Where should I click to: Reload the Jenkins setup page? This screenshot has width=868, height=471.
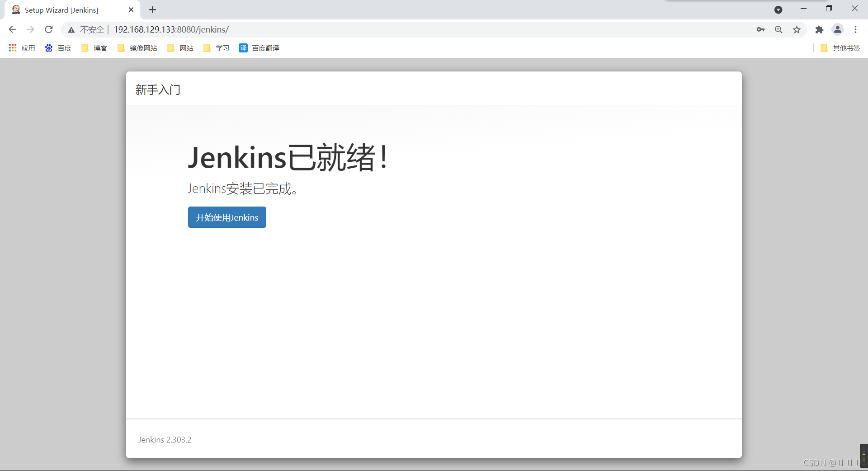tap(48, 29)
